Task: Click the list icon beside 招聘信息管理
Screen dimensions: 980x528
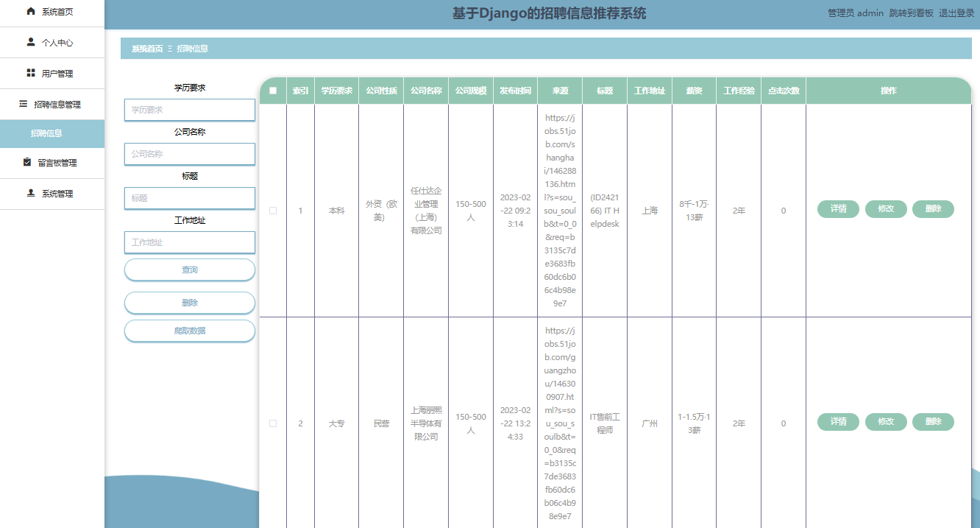Action: (x=23, y=104)
